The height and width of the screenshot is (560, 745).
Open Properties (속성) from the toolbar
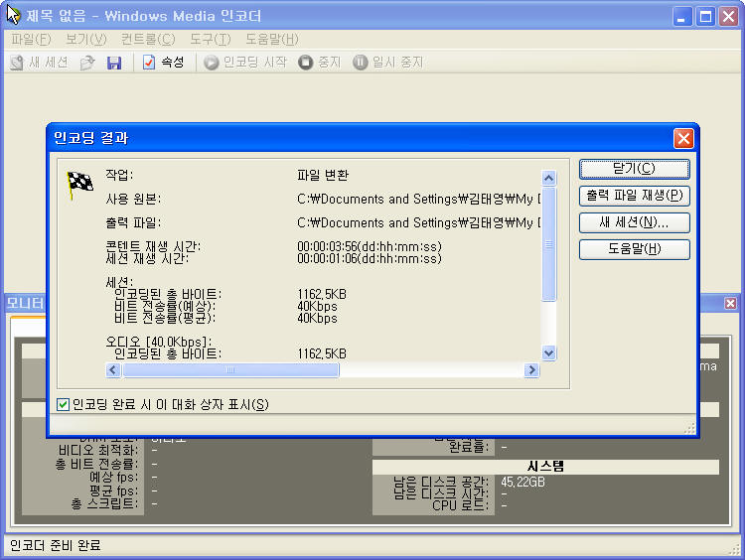(x=164, y=63)
